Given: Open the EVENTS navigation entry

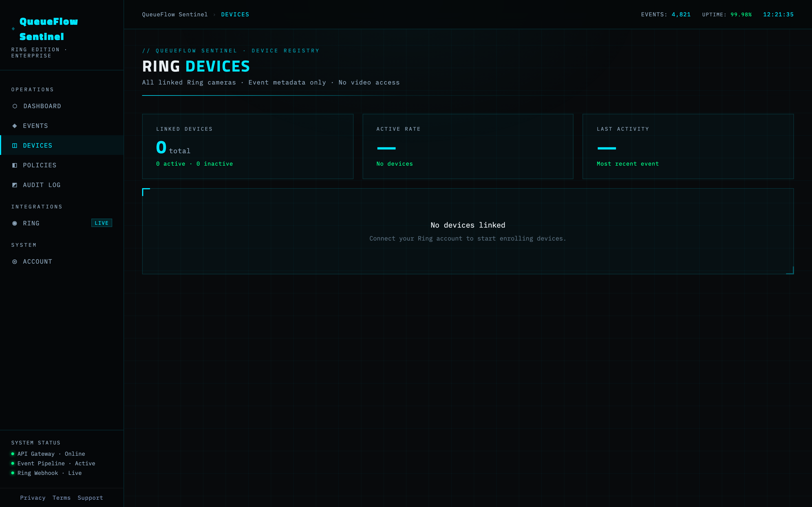Looking at the screenshot, I should point(35,126).
